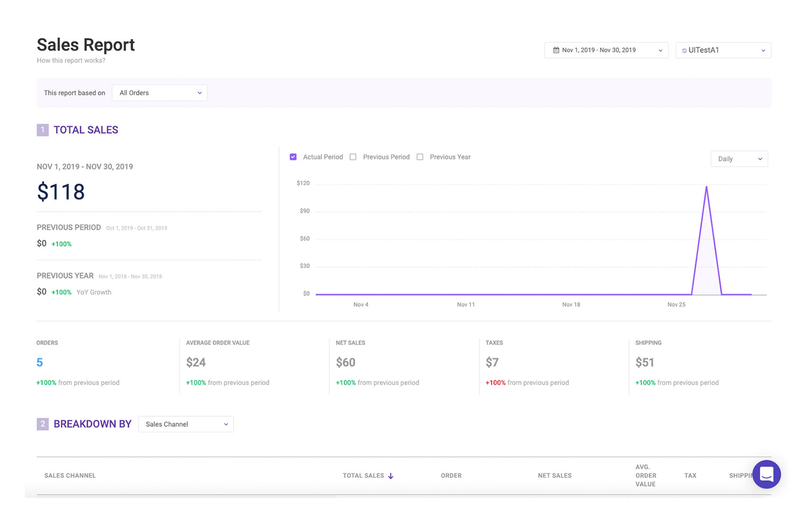
Task: Click the Avg. Order Value column header
Action: click(x=646, y=476)
